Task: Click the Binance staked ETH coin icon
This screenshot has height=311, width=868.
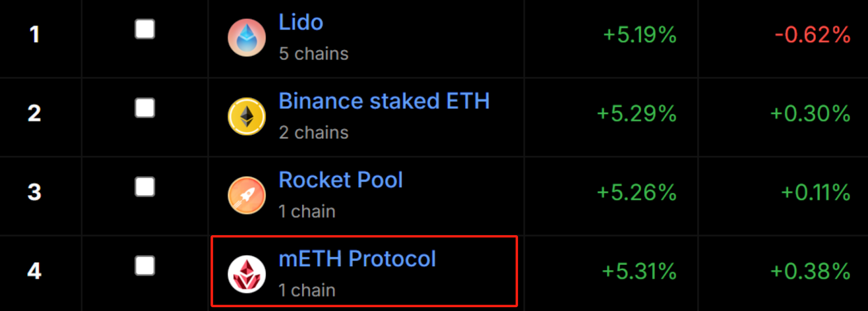Action: pyautogui.click(x=247, y=116)
